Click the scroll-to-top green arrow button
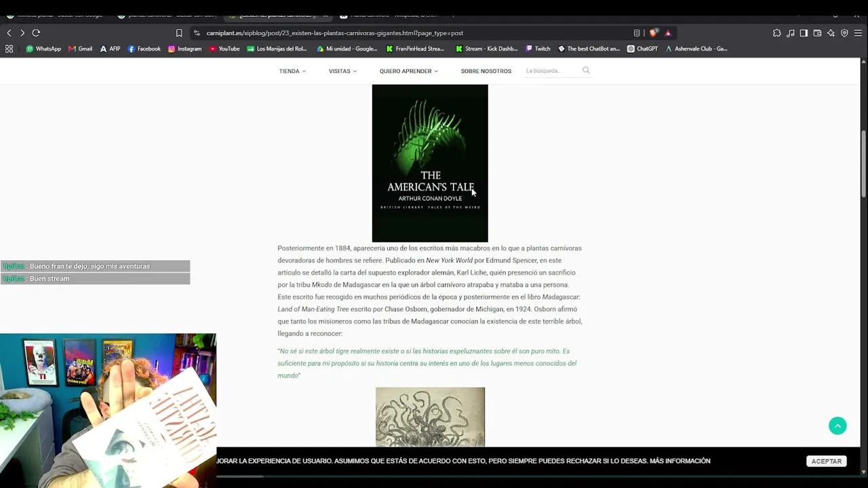 pyautogui.click(x=837, y=426)
